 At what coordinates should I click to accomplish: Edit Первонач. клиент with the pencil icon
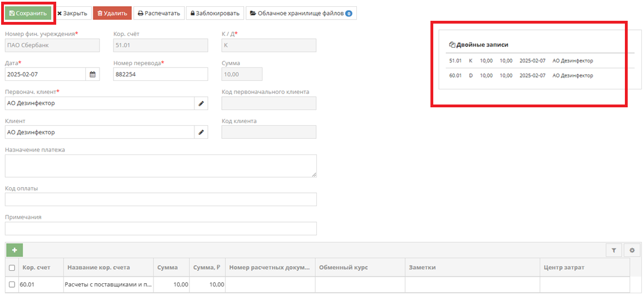click(201, 103)
